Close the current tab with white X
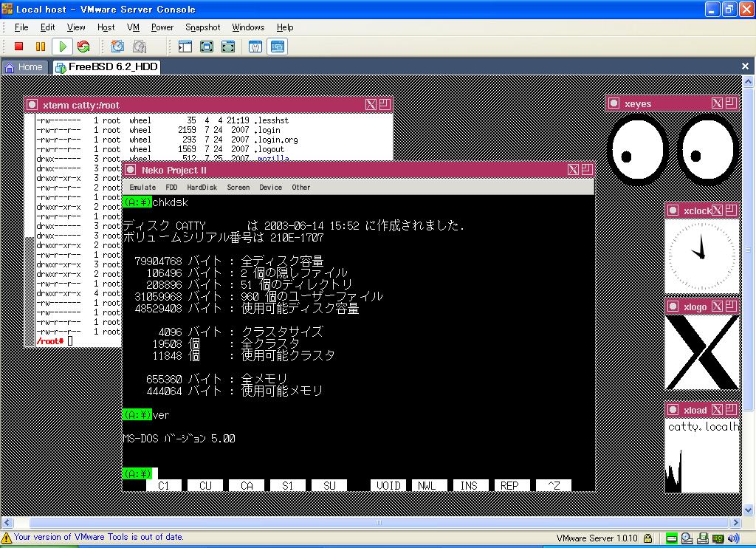 pyautogui.click(x=745, y=66)
